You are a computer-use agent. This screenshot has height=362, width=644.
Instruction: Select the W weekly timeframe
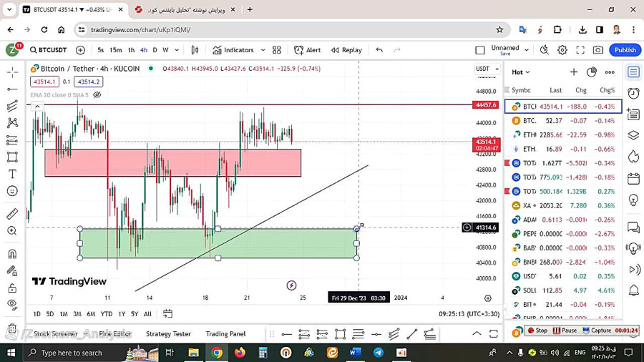click(165, 50)
